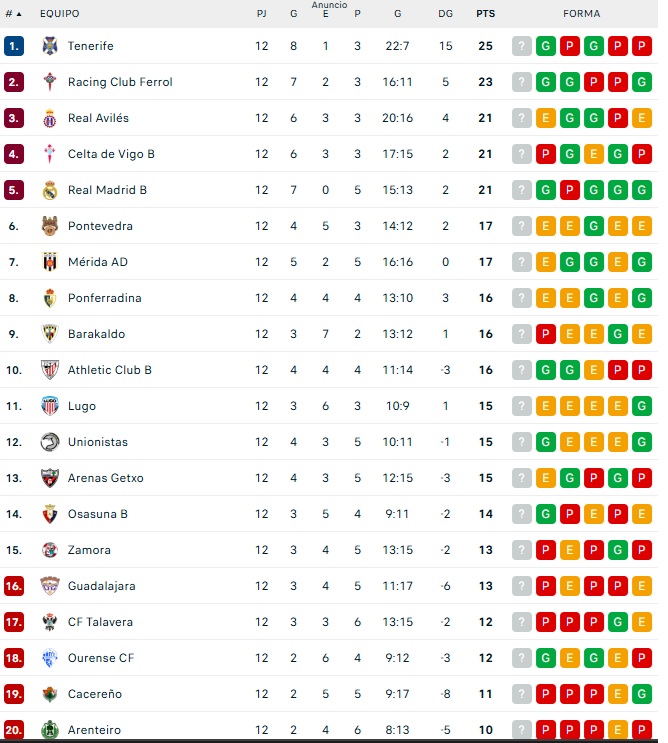Click the Celta de Vigo B crest
The image size is (668, 743).
coord(50,154)
